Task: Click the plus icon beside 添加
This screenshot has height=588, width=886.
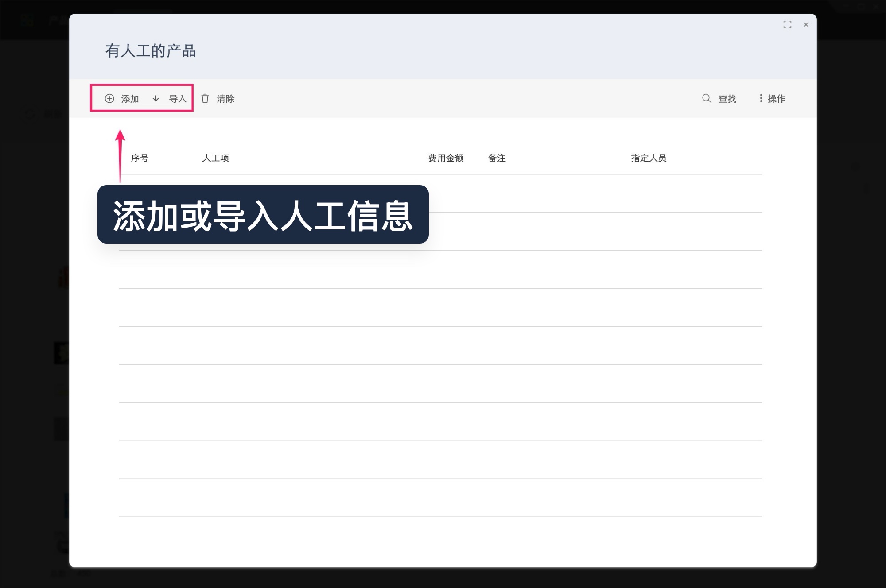Action: (109, 99)
